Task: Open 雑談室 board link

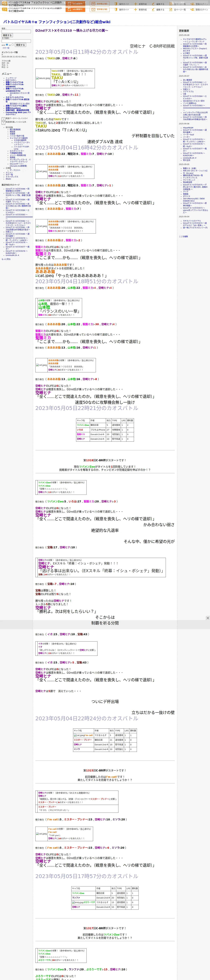Action: click(x=13, y=132)
